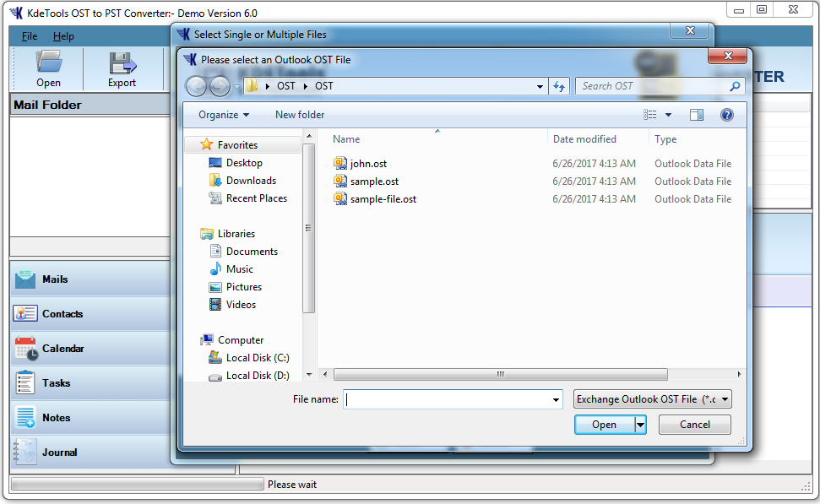Click the Pictures library icon

point(215,287)
